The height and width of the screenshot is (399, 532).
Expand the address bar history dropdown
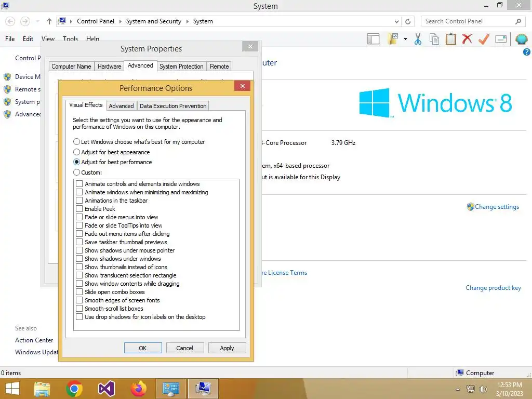click(x=396, y=21)
